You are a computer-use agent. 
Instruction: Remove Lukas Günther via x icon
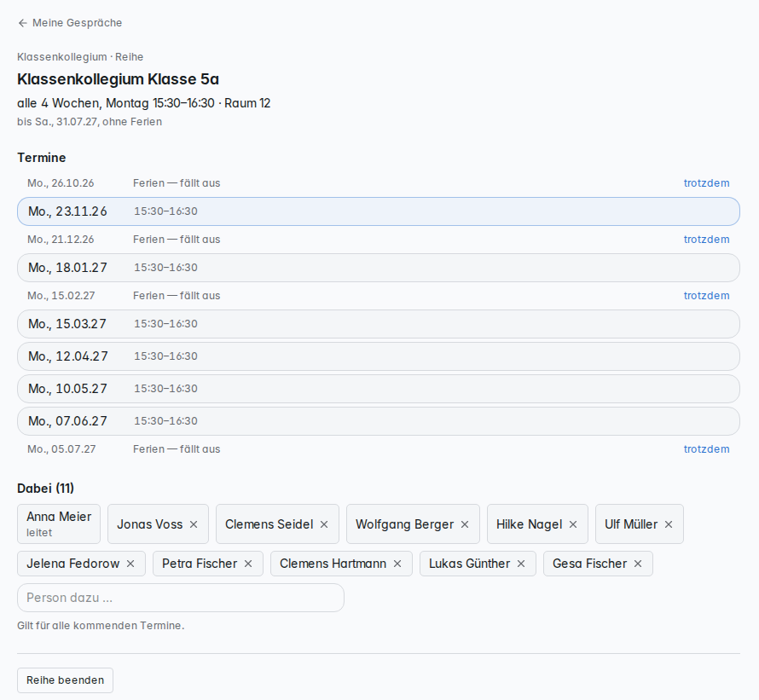pyautogui.click(x=521, y=564)
